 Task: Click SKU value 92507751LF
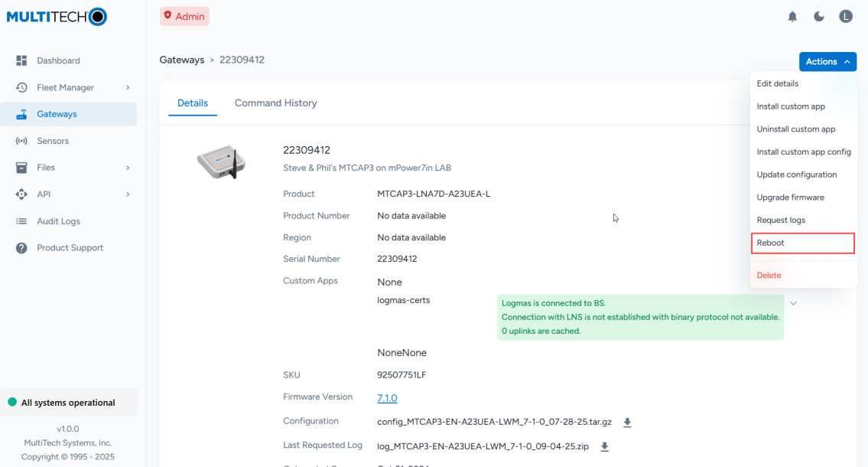[401, 375]
